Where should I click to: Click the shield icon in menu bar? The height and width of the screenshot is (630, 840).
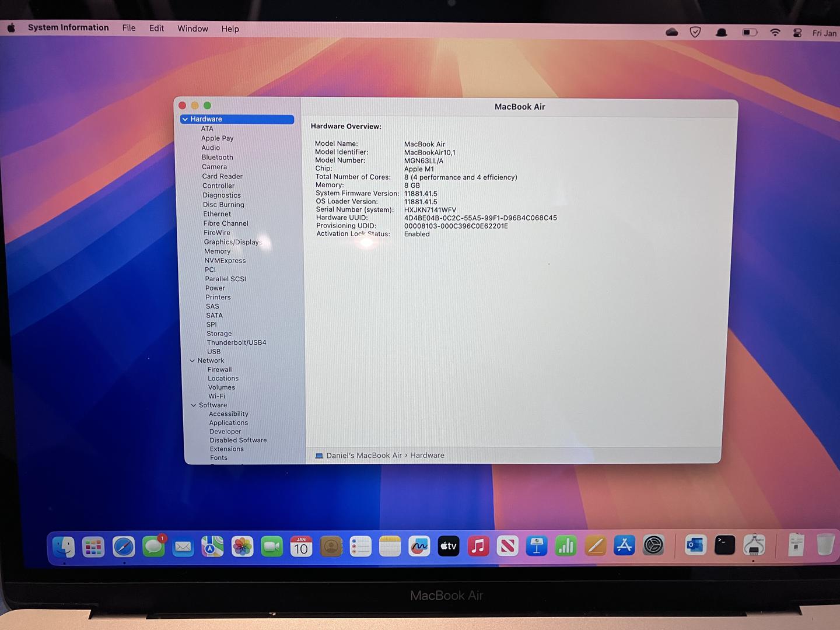[x=695, y=32]
